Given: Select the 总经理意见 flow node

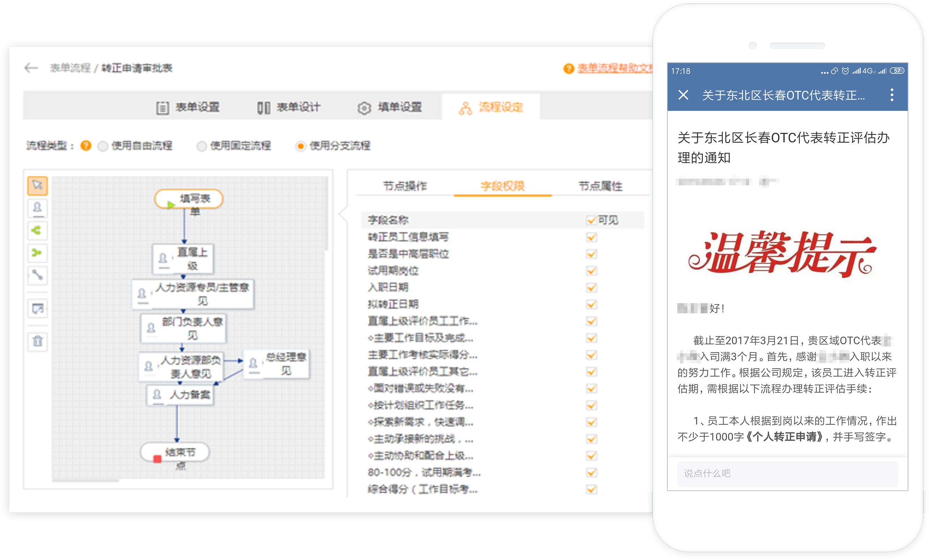Looking at the screenshot, I should (277, 364).
